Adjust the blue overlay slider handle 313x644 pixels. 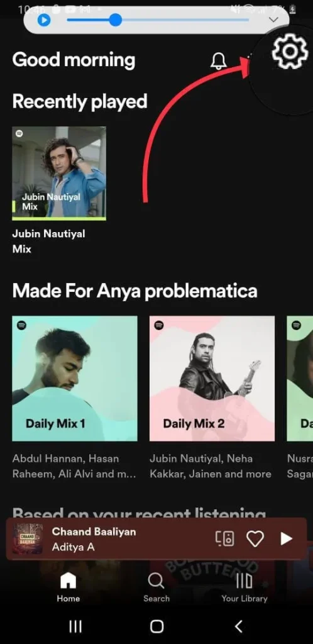[x=116, y=19]
